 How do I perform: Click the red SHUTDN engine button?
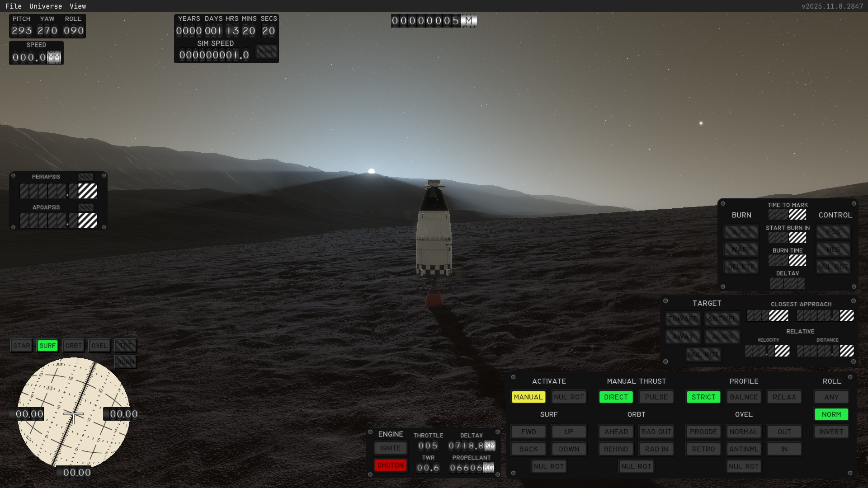click(390, 465)
